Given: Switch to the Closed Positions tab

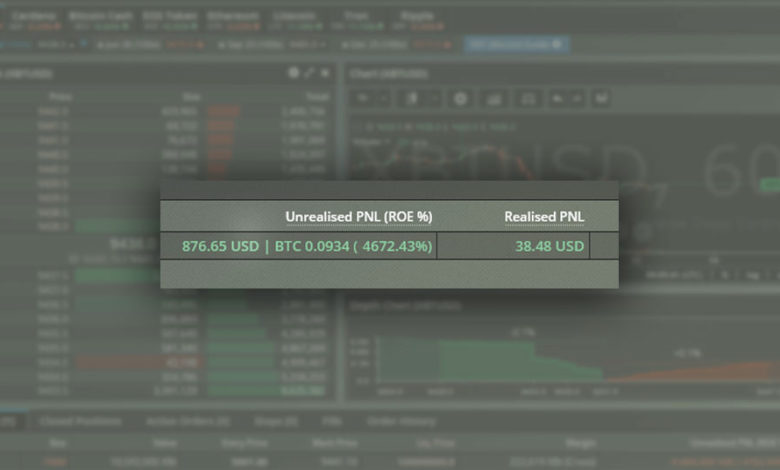Looking at the screenshot, I should [x=80, y=421].
